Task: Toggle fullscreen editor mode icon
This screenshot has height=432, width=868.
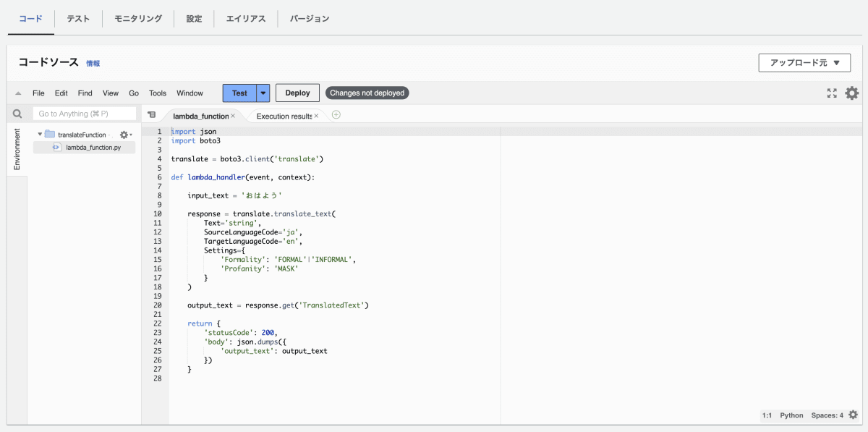Action: point(832,93)
